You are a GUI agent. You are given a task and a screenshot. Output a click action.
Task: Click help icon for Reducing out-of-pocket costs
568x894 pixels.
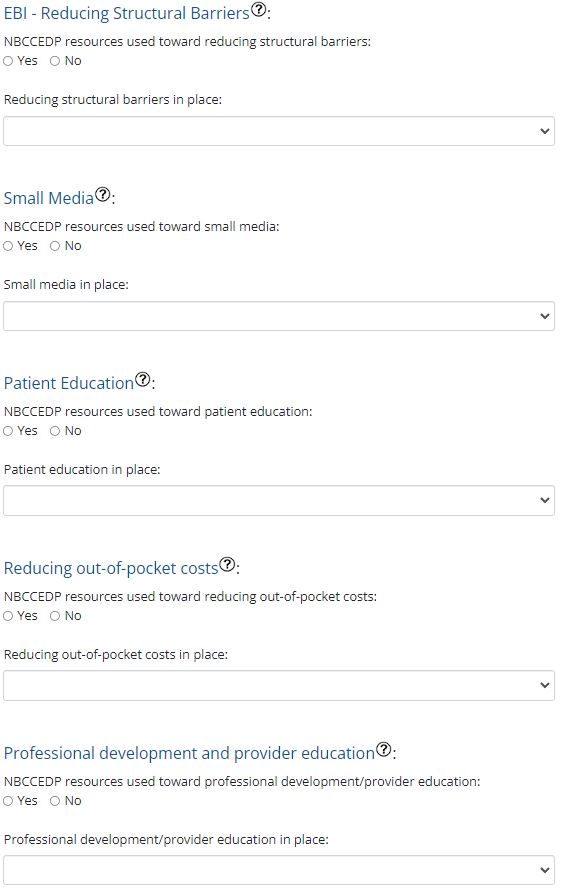click(x=227, y=564)
